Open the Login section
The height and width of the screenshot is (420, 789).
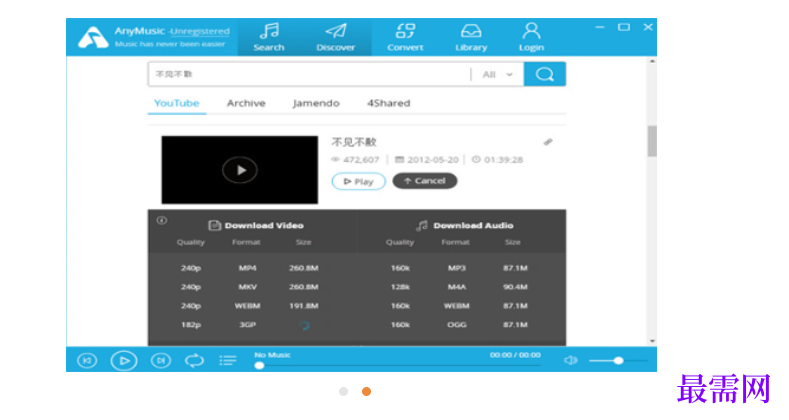(x=531, y=37)
